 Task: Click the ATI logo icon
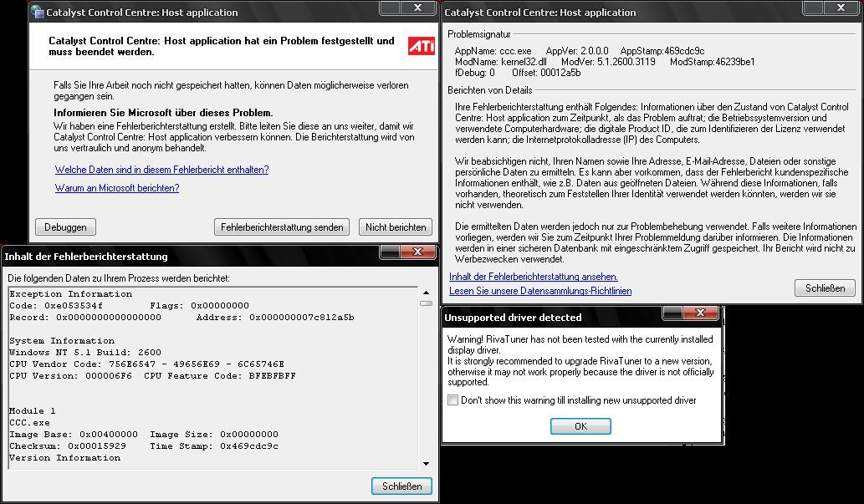(422, 46)
